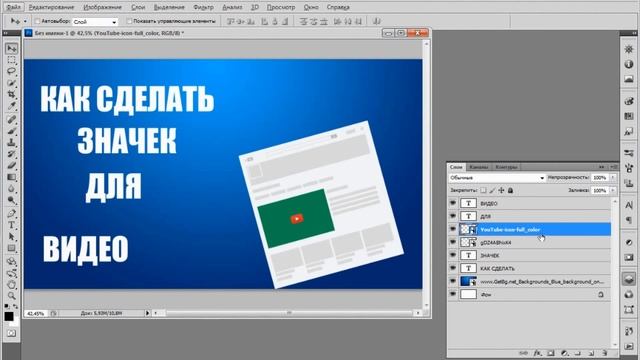
Task: Select the Hand tool
Action: coord(11,284)
